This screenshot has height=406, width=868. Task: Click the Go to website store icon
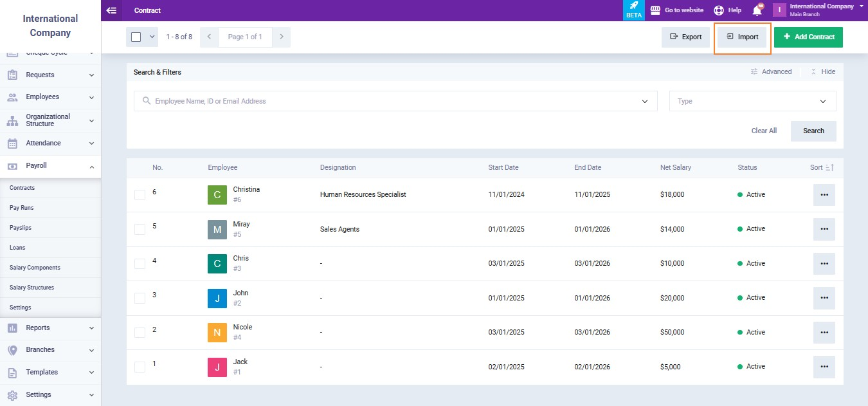[x=655, y=10]
